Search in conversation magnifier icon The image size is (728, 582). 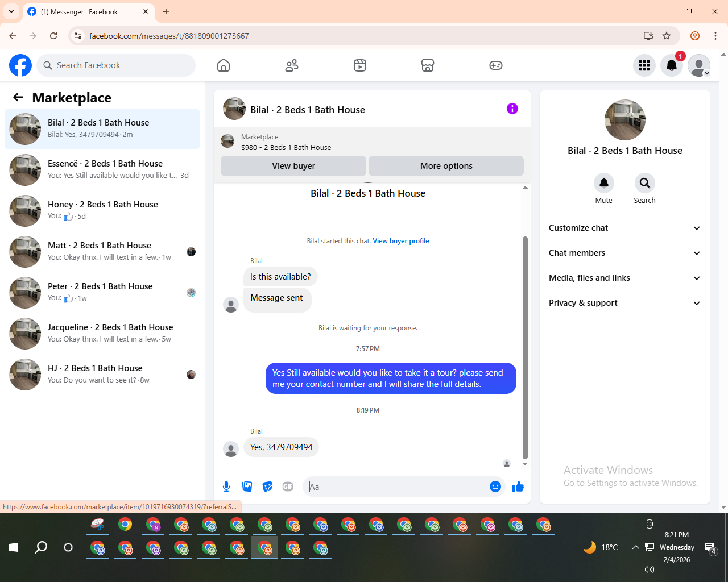click(x=644, y=183)
